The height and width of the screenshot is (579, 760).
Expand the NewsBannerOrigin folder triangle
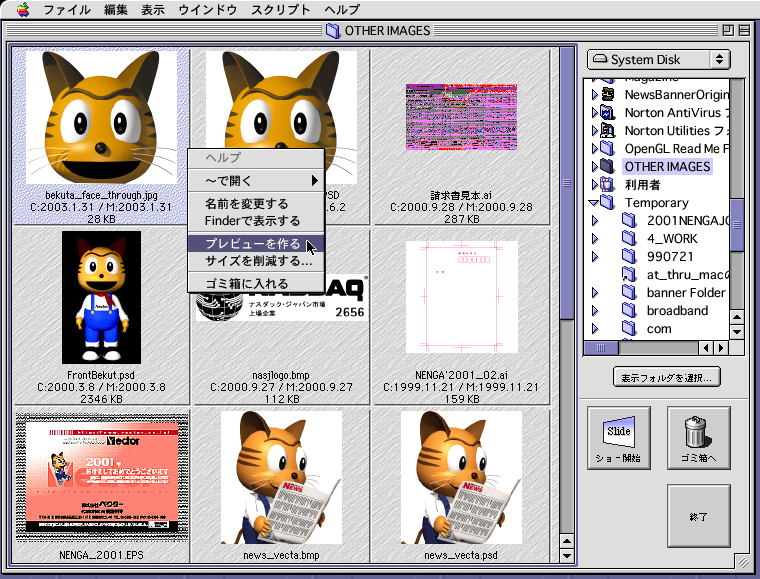pos(595,94)
